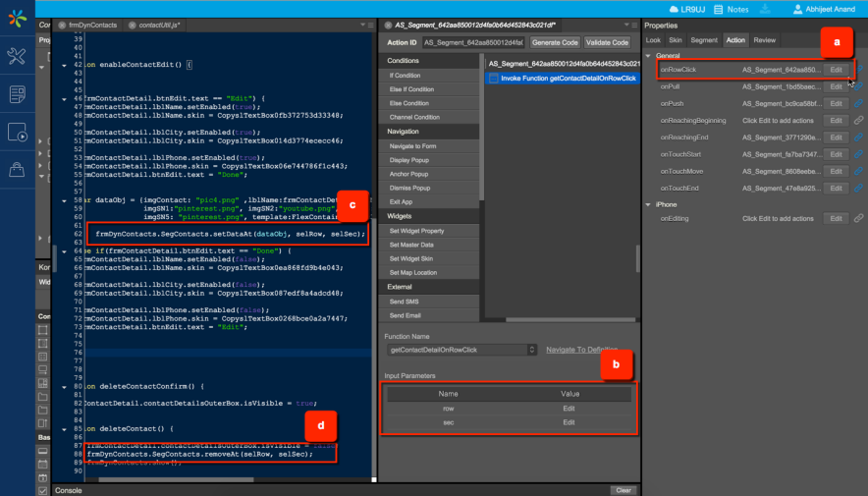Open action editor panel options menu

(x=634, y=25)
